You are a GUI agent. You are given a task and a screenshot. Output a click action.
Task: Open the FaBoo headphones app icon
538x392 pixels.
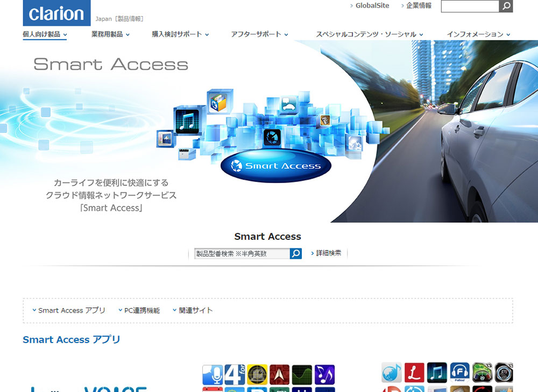click(x=460, y=373)
